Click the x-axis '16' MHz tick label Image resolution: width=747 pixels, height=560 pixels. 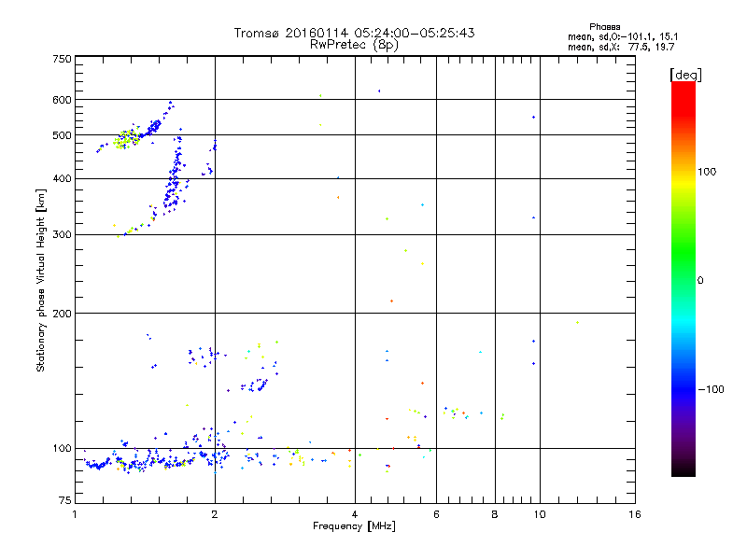tap(635, 514)
